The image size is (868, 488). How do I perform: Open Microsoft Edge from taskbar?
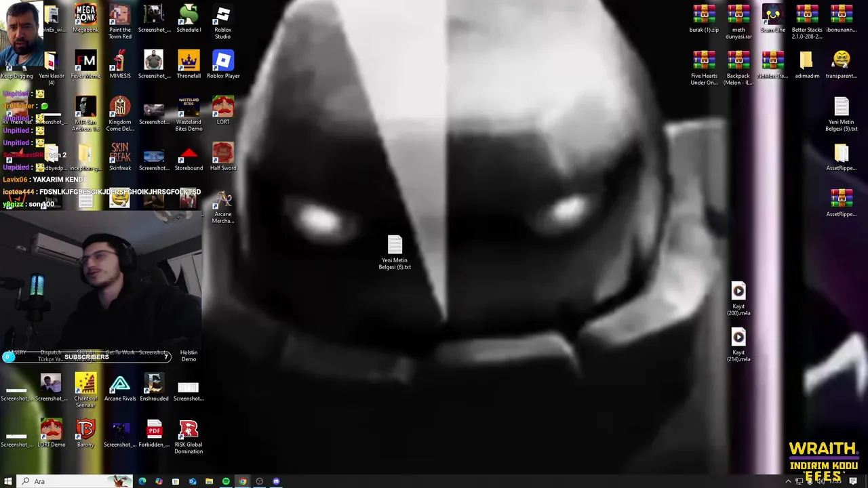(142, 481)
